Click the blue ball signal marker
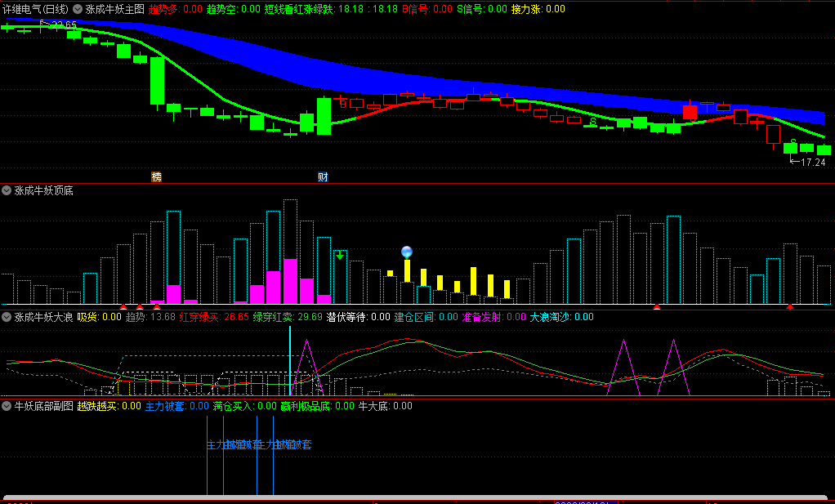This screenshot has width=835, height=504. click(407, 252)
